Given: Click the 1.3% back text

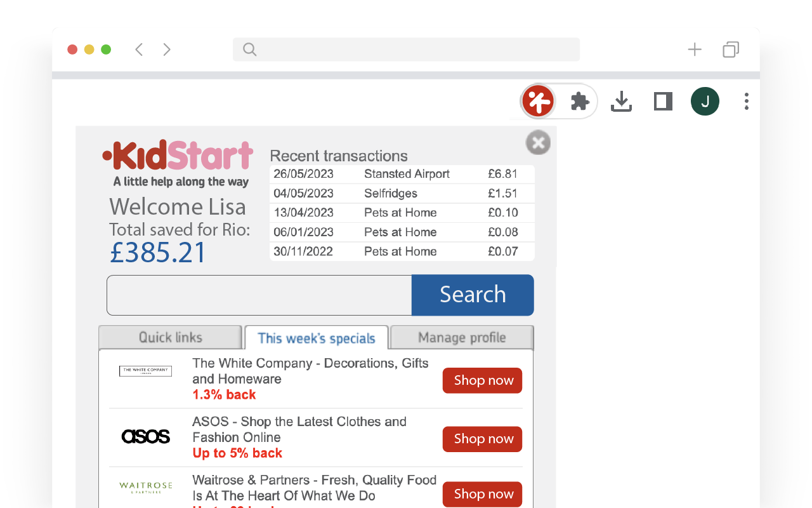Looking at the screenshot, I should [224, 394].
